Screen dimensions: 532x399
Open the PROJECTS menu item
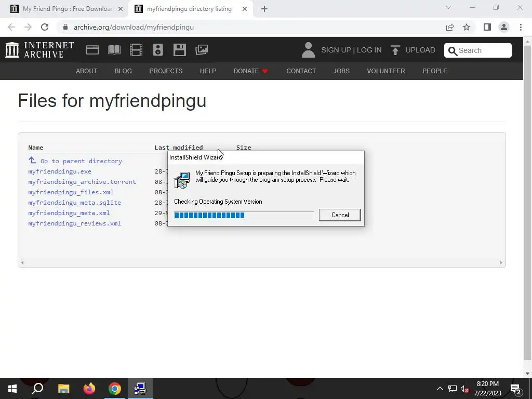[x=166, y=71]
